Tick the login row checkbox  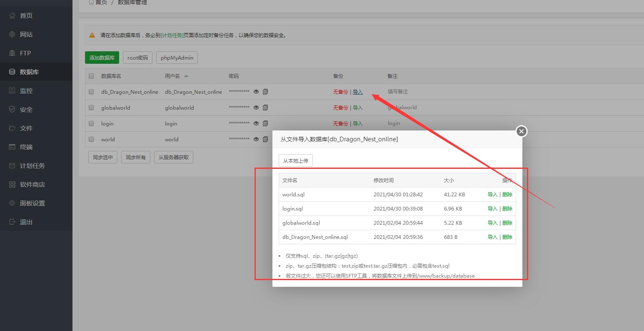[91, 123]
